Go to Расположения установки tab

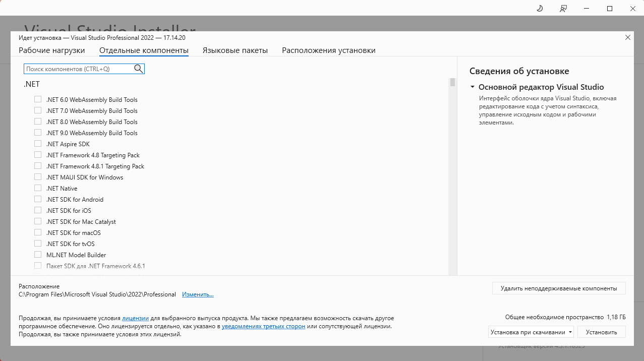click(x=328, y=50)
